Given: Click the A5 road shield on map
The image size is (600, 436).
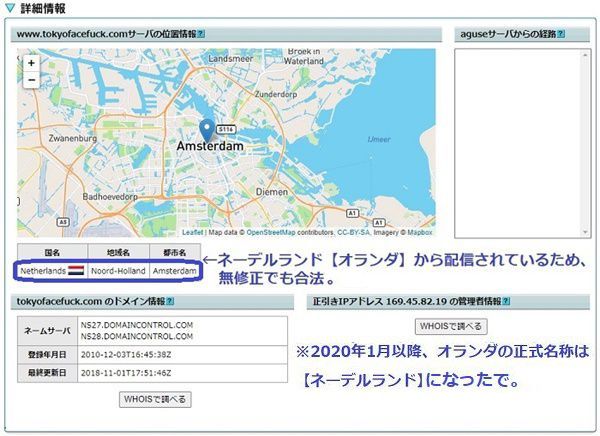Looking at the screenshot, I should click(x=63, y=222).
